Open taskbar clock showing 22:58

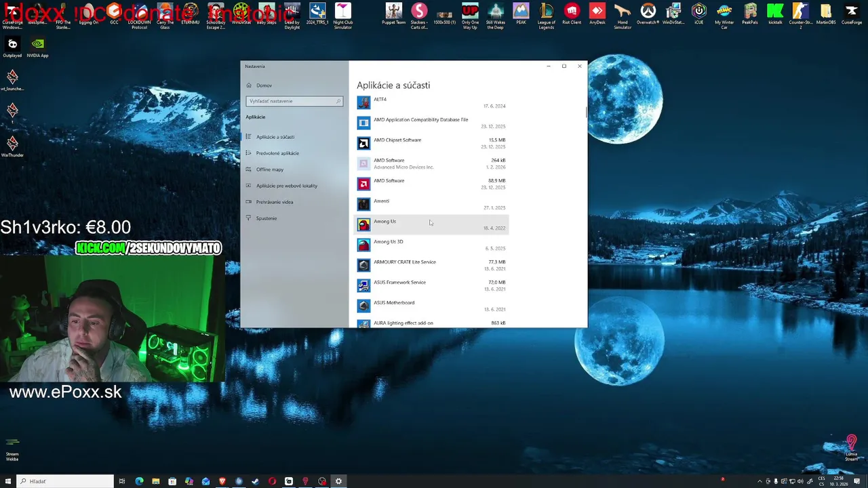(840, 481)
